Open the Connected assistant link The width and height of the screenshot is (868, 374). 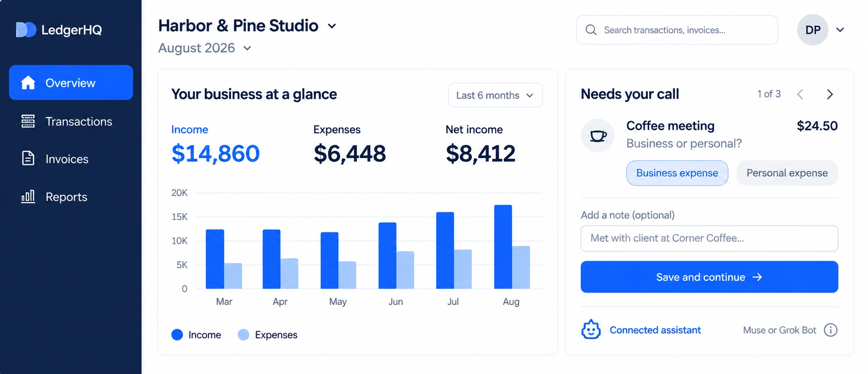(655, 330)
